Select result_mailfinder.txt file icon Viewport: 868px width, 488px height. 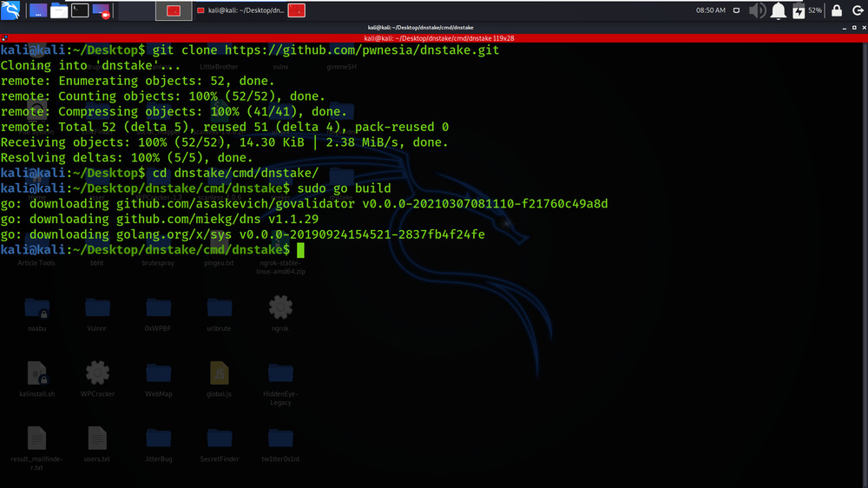[x=37, y=439]
